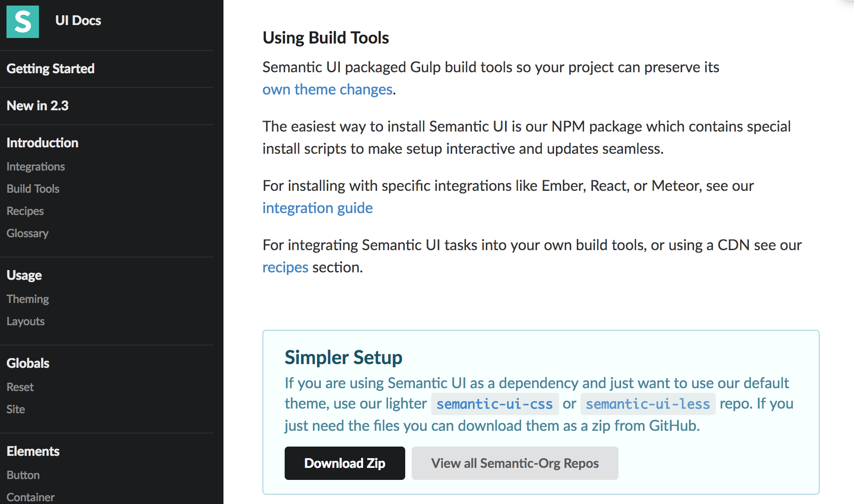
Task: Select Container under Elements
Action: pyautogui.click(x=30, y=497)
